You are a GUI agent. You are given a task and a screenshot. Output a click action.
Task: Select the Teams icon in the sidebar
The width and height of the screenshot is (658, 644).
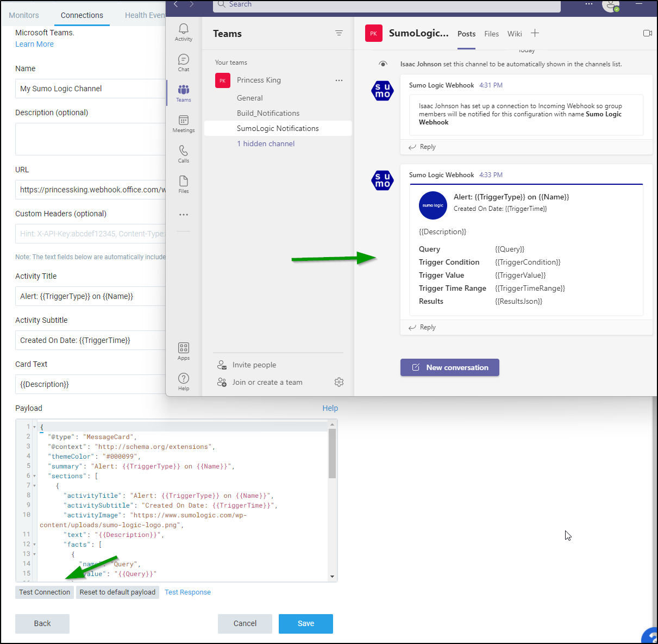[x=184, y=93]
